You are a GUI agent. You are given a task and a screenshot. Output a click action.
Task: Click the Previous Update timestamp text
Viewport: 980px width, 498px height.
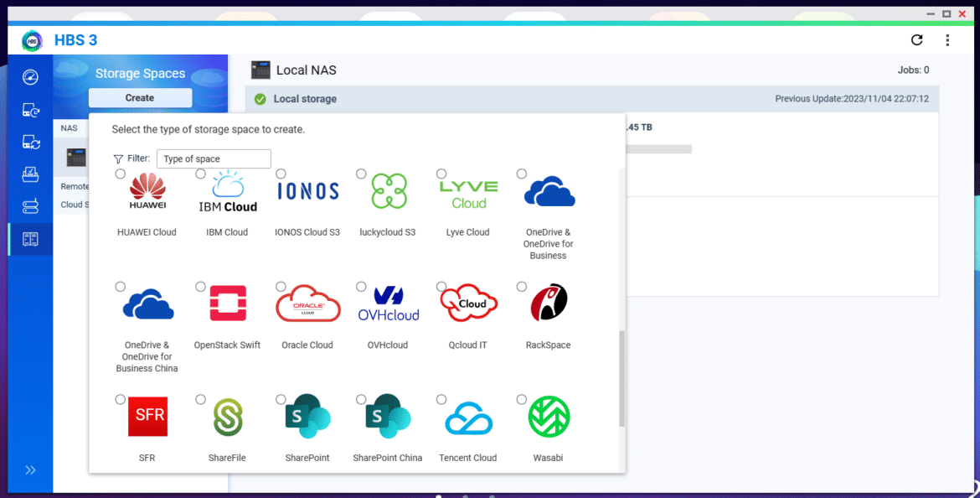(852, 99)
